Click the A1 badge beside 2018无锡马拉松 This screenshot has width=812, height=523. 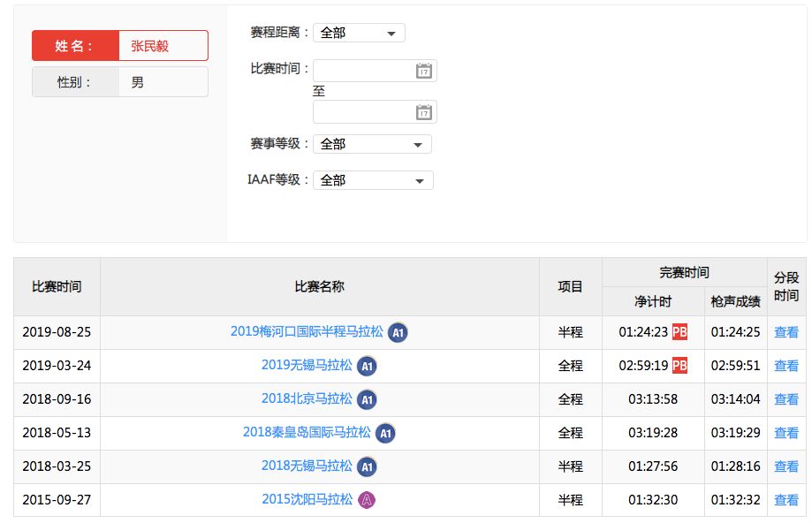[366, 466]
